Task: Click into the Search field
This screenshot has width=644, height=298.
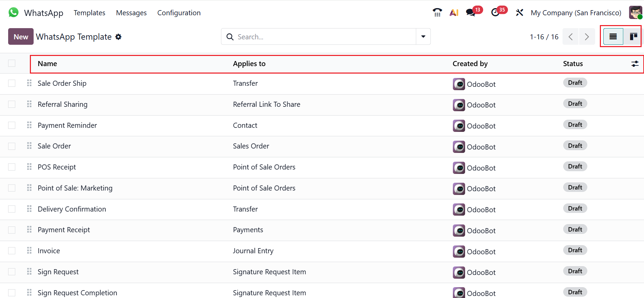Action: [323, 37]
